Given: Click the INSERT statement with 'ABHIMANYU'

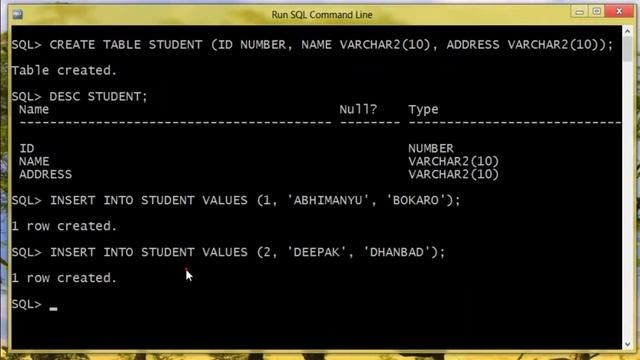Looking at the screenshot, I should point(236,200).
